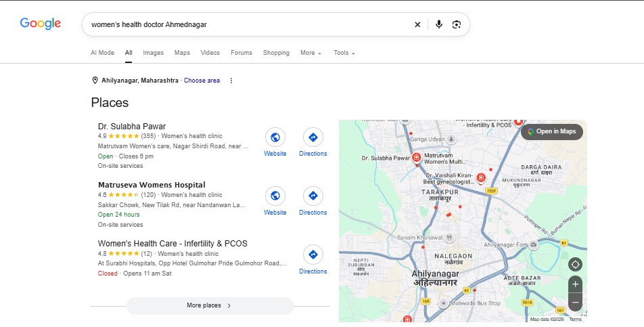The width and height of the screenshot is (644, 327).
Task: Click Ganga Udyan park marker on map
Action: point(451,139)
